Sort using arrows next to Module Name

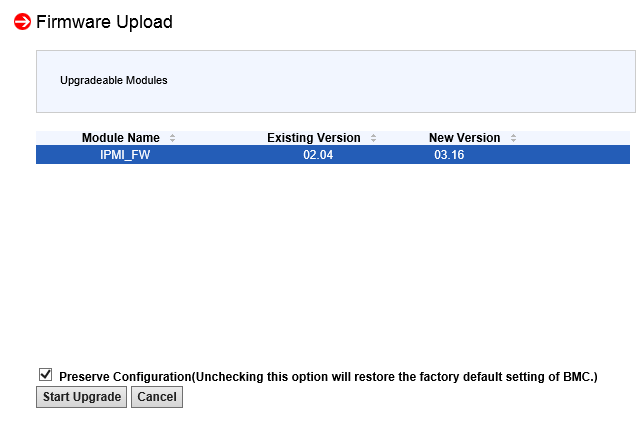click(x=172, y=138)
